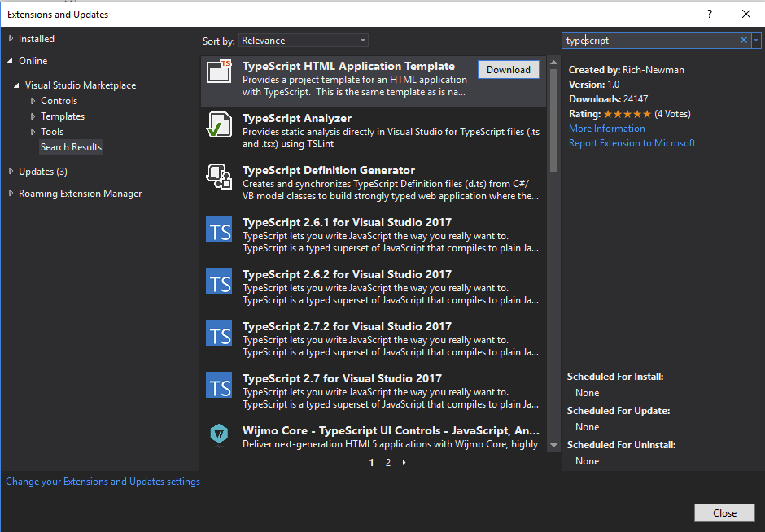Image resolution: width=765 pixels, height=532 pixels.
Task: Click Report Extension to Microsoft
Action: tap(632, 142)
